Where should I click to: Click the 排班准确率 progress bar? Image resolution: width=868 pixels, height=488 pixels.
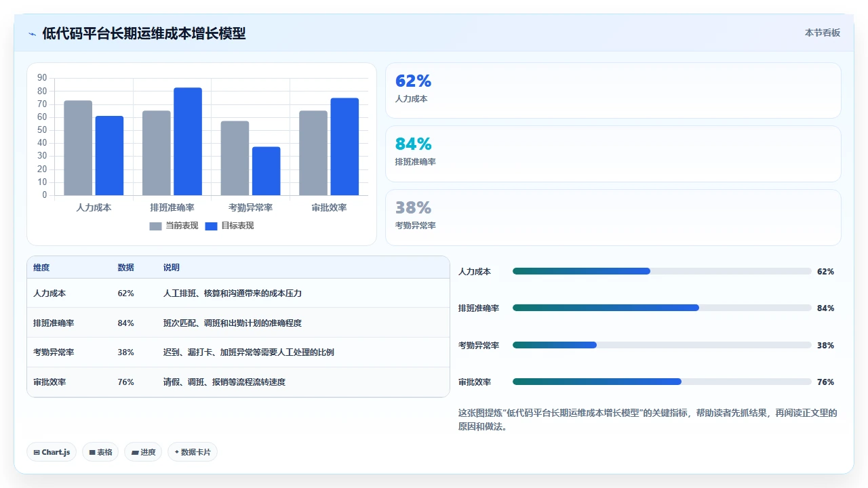(x=662, y=308)
